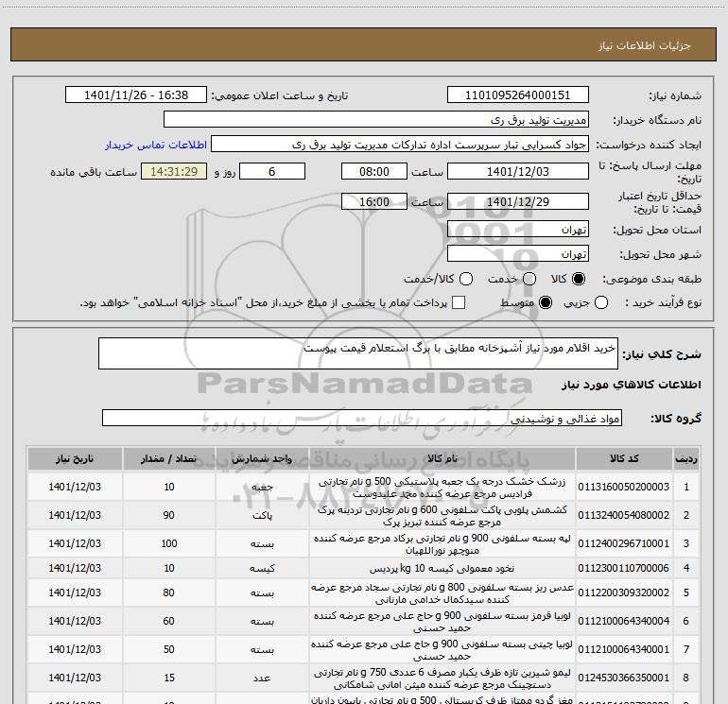
Task: Click product code 0112100064340004
Action: (624, 621)
